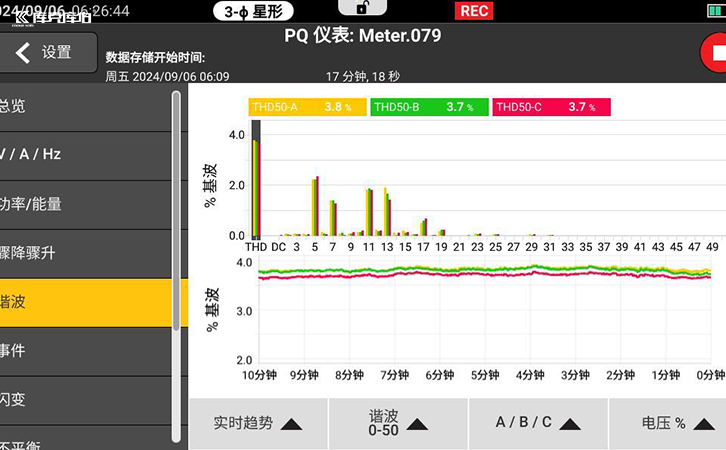The width and height of the screenshot is (726, 450).
Task: Select the 13th harmonic bar group
Action: click(388, 212)
